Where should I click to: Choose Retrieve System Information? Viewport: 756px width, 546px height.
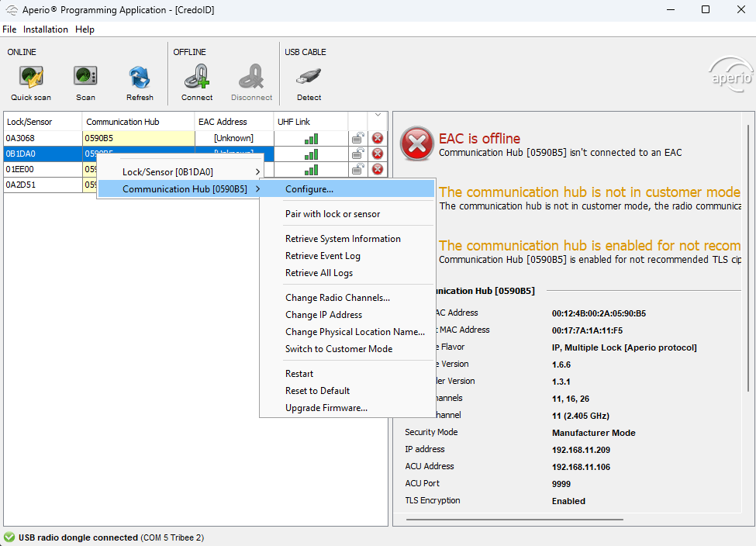347,239
